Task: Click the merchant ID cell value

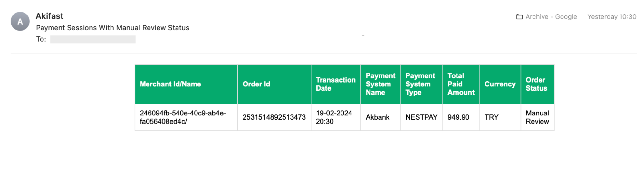Action: tap(183, 117)
